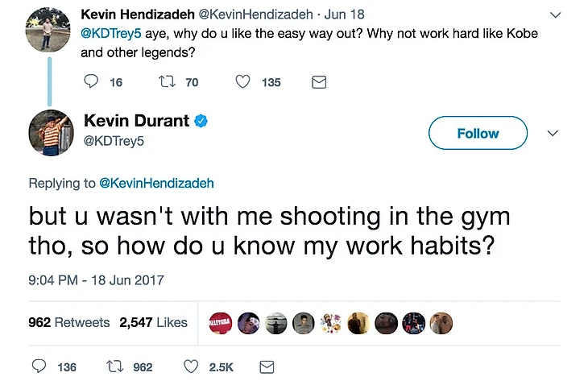Reply to Kevin Hendizadeh's original tweet
This screenshot has width=588, height=385.
(x=91, y=82)
